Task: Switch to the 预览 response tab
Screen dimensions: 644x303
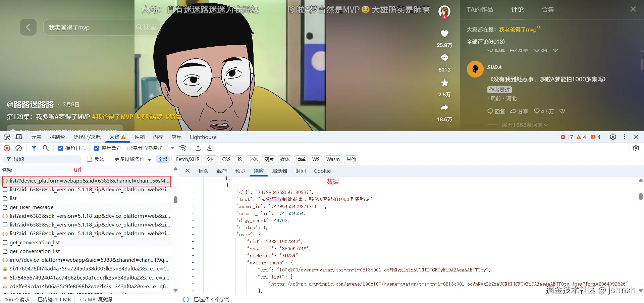Action: click(240, 171)
